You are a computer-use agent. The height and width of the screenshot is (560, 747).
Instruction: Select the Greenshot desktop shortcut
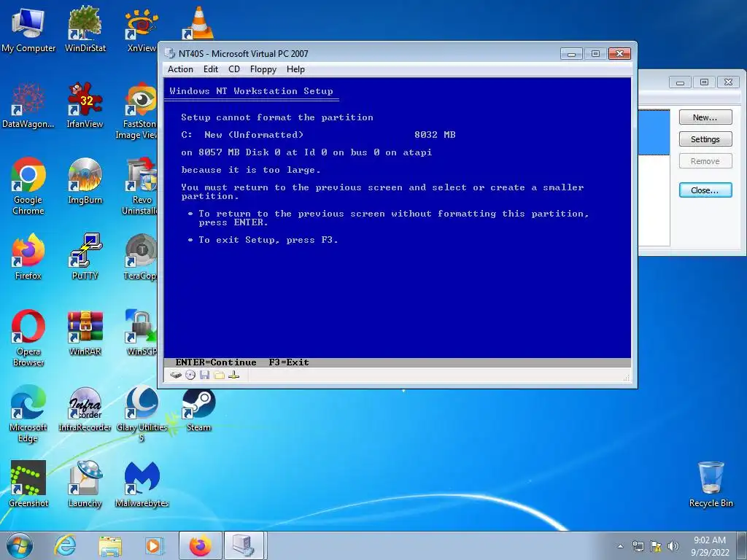[x=28, y=484]
